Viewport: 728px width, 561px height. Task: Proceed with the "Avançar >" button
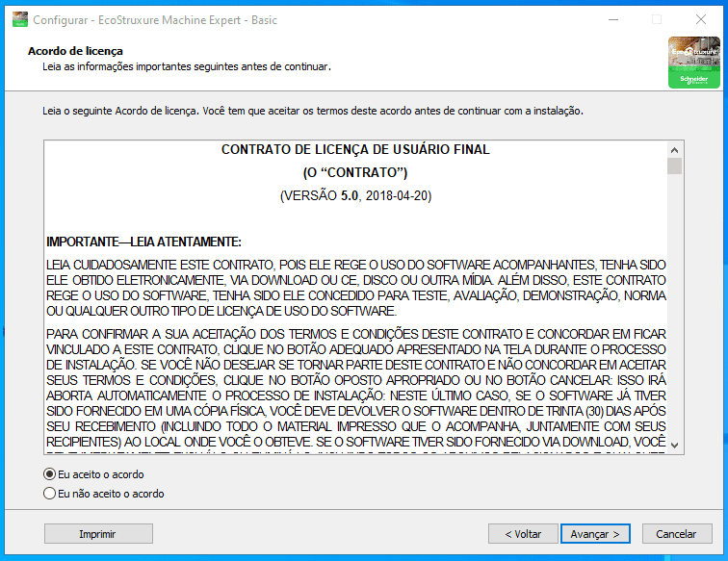pyautogui.click(x=595, y=534)
